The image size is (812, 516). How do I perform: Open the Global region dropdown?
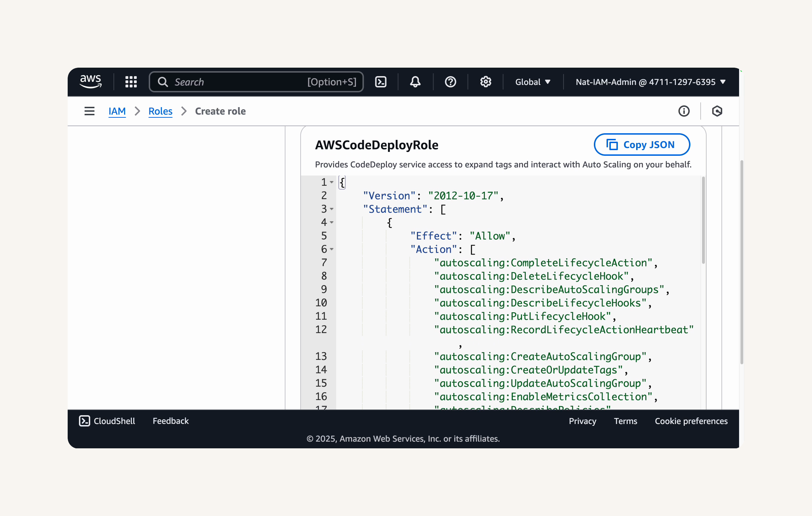pyautogui.click(x=533, y=82)
